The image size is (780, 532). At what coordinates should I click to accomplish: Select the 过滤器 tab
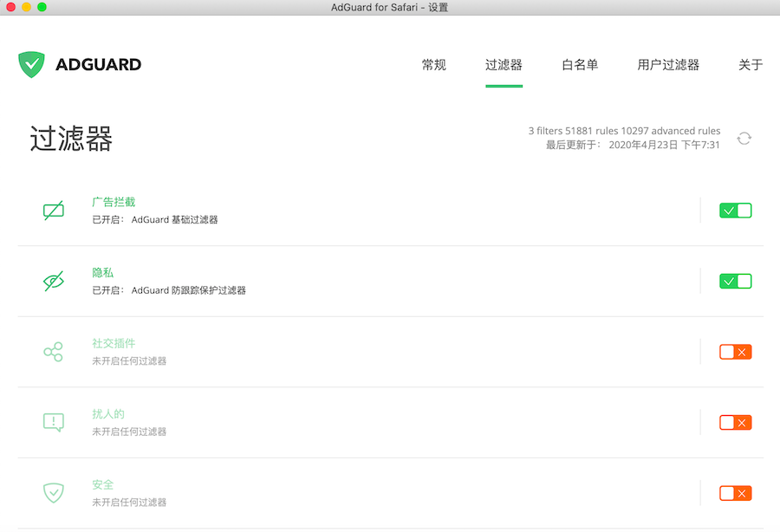click(x=504, y=65)
